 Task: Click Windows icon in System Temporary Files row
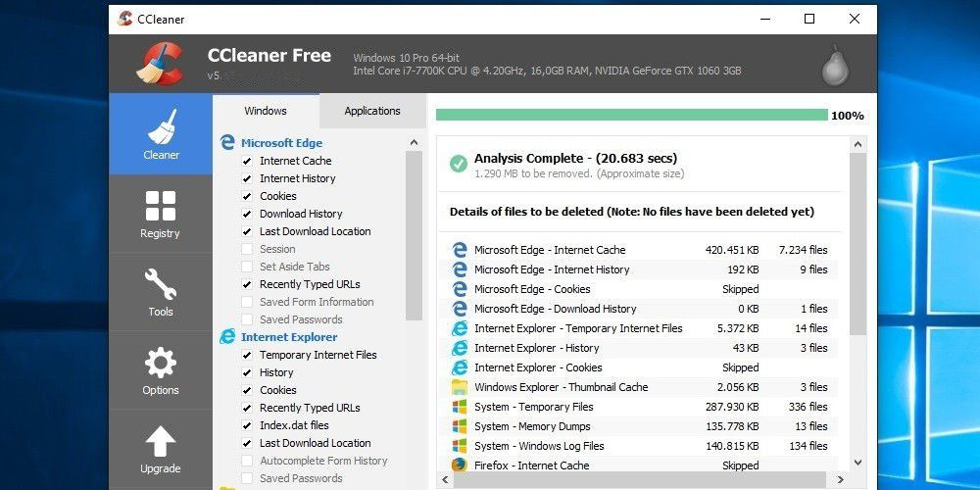tap(460, 407)
